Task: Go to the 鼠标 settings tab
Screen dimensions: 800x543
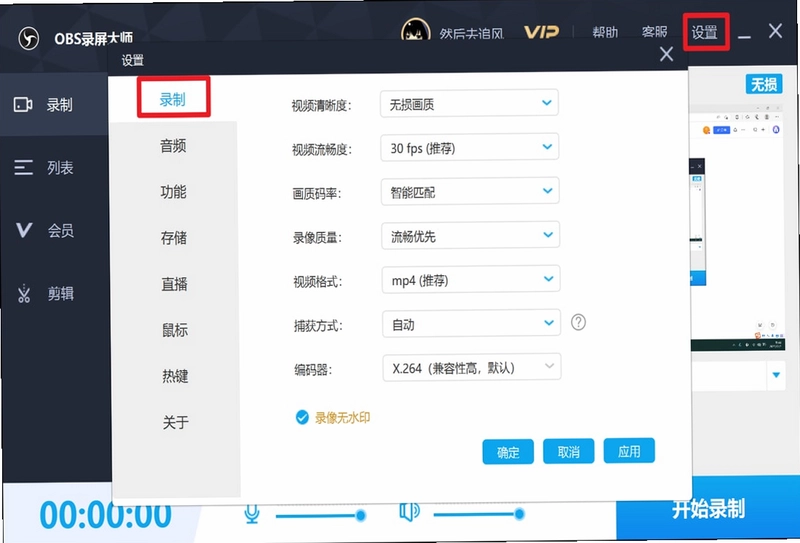Action: pyautogui.click(x=175, y=330)
